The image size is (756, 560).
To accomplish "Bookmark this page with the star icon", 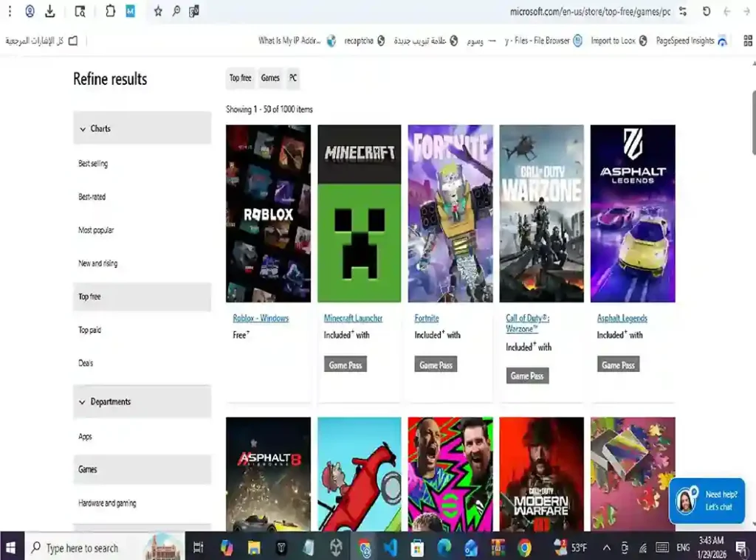I will click(158, 11).
